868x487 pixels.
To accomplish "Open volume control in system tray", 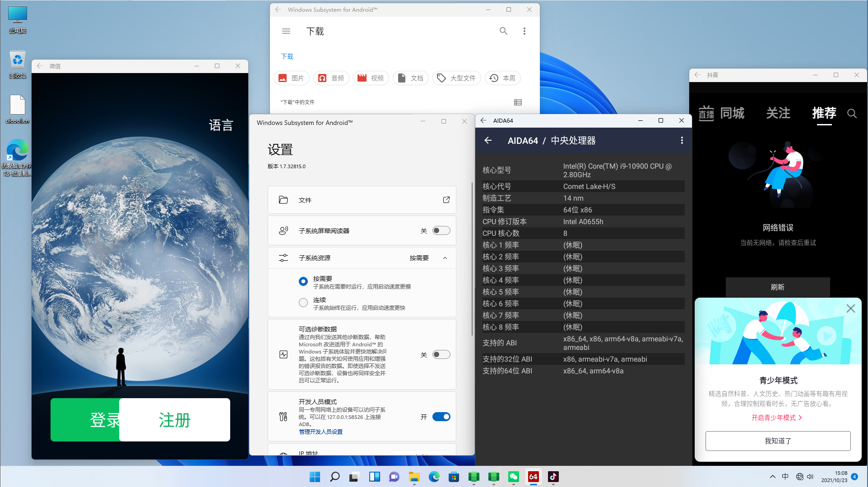I will tap(810, 477).
